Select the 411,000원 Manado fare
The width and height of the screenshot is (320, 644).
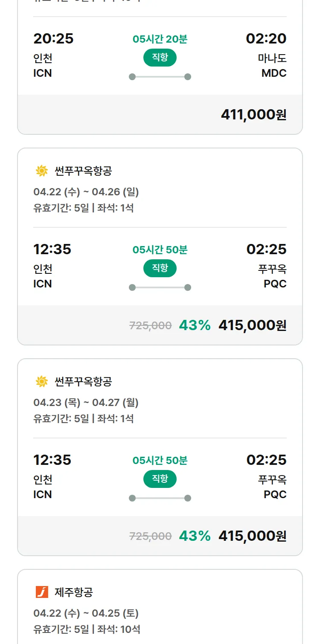point(253,114)
